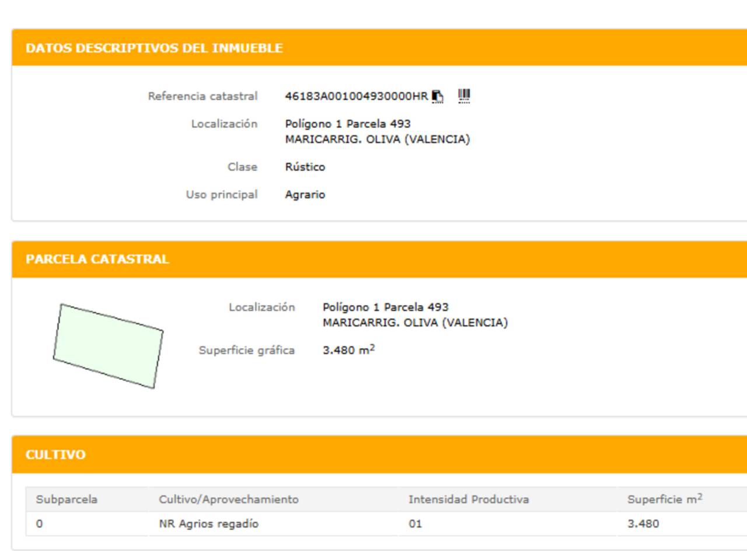Click the Subparcela column header
Screen dimensions: 747x560
click(67, 499)
